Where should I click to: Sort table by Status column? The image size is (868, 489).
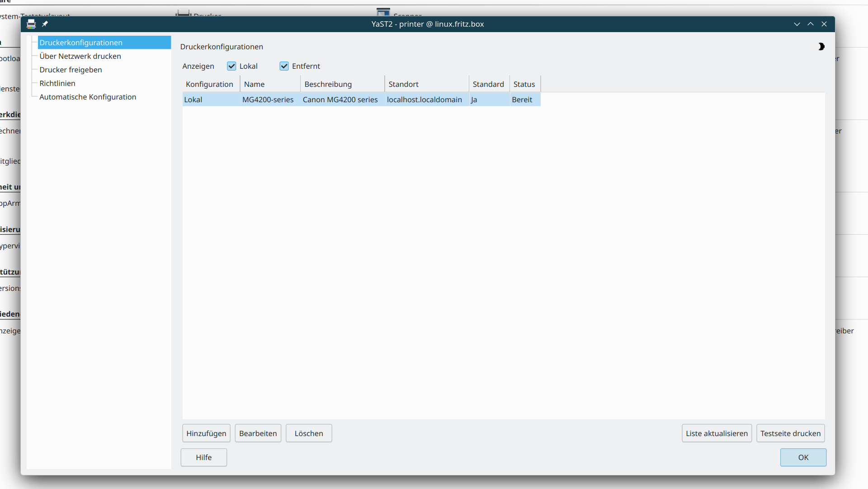pos(524,84)
